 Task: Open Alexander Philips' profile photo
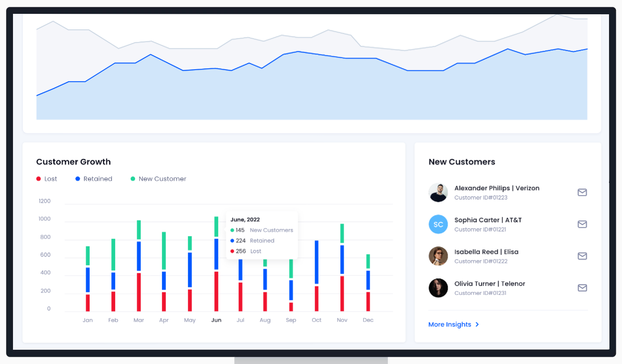(x=438, y=192)
